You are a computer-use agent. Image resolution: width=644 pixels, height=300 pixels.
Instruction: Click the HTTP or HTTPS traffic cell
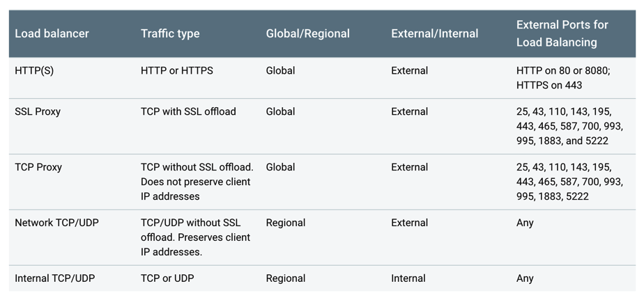177,70
